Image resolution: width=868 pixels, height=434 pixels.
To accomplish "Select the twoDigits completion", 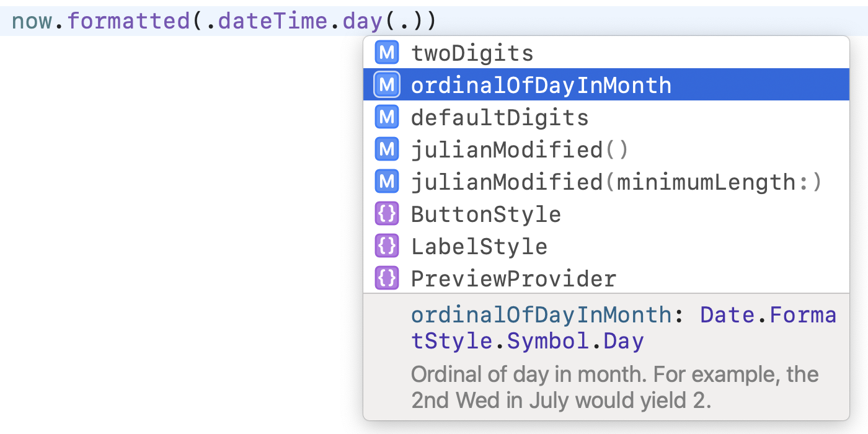I will (472, 53).
